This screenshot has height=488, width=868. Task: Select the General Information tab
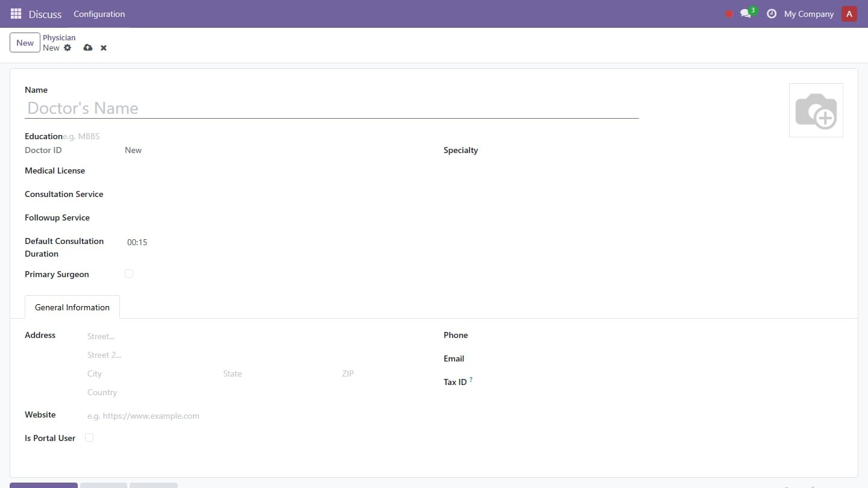[x=72, y=307]
